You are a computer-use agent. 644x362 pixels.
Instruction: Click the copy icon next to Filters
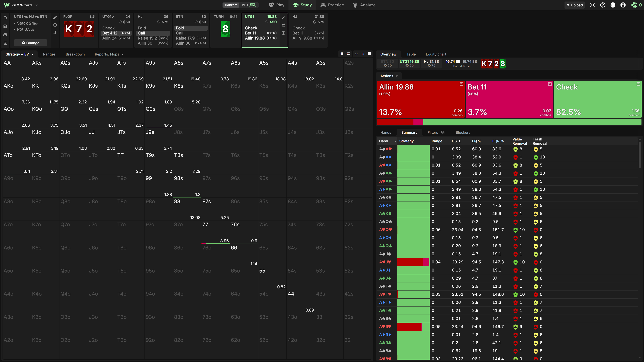[443, 132]
